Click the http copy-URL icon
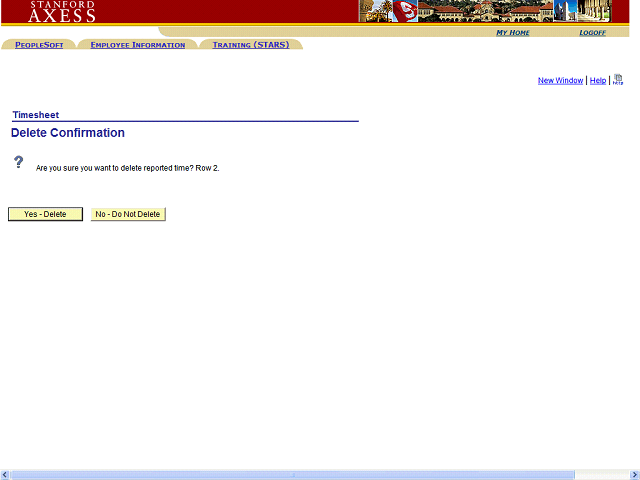Viewport: 640px width, 480px height. (x=618, y=80)
